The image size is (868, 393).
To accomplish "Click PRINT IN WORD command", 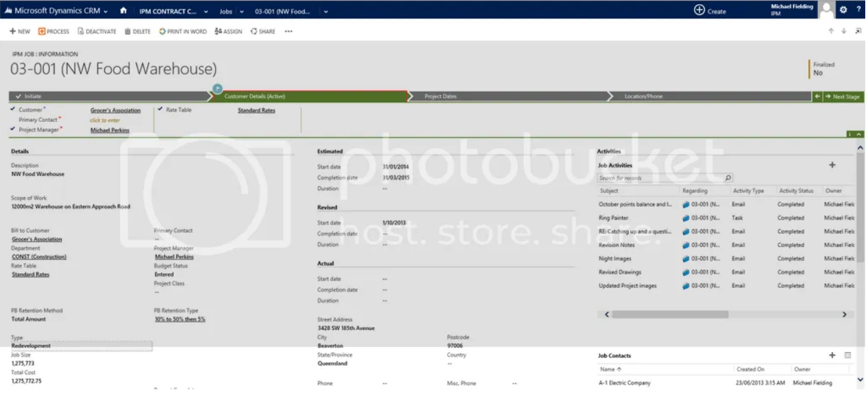I will (183, 31).
